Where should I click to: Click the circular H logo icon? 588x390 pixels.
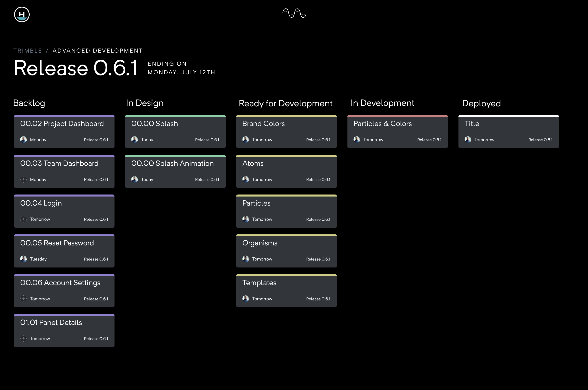pyautogui.click(x=22, y=14)
